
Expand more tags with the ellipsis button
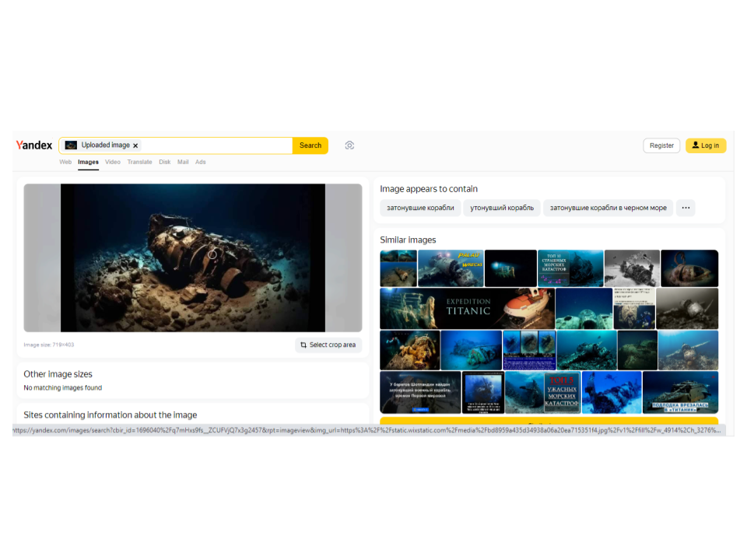[x=686, y=208]
